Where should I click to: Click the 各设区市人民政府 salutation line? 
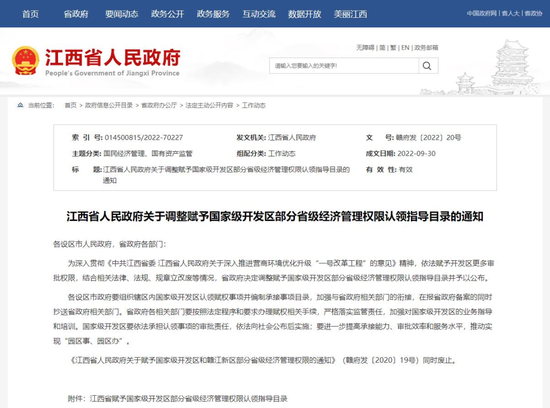tap(109, 244)
